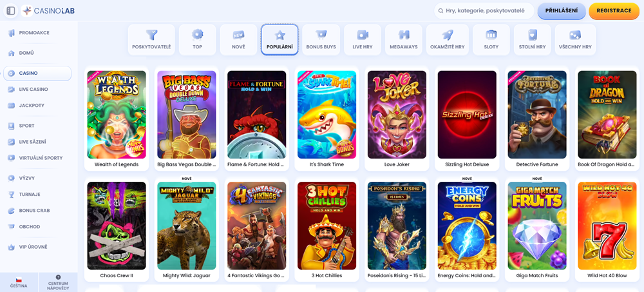
Task: Select the Sloty category
Action: 491,39
